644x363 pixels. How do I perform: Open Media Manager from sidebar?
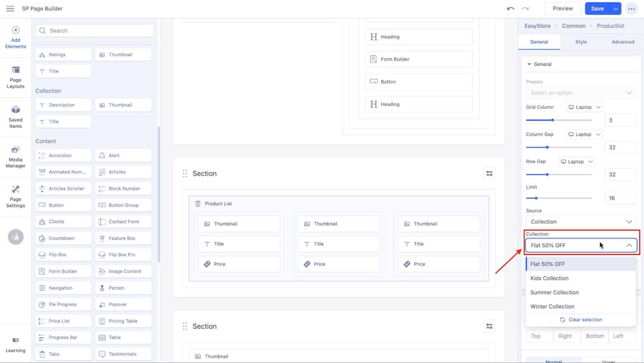15,156
